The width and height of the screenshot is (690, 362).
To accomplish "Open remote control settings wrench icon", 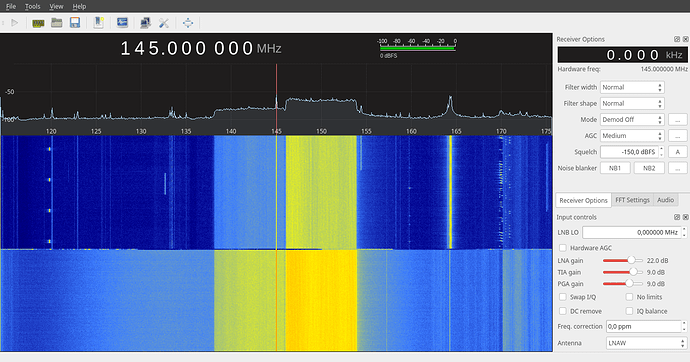I will pos(164,23).
